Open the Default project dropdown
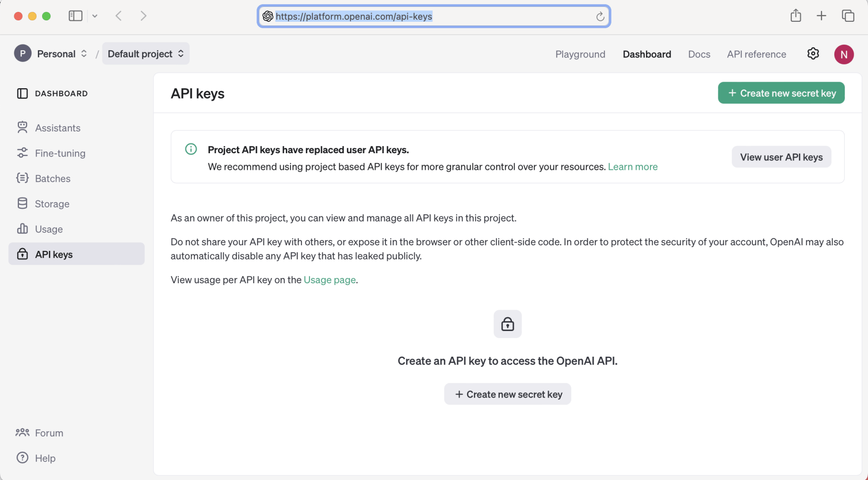 (146, 54)
